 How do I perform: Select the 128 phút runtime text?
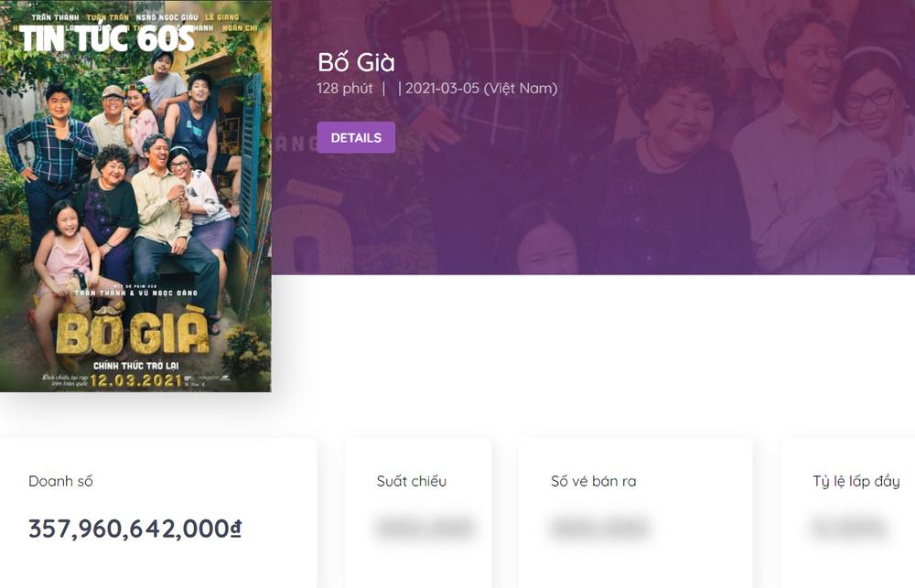pos(345,89)
